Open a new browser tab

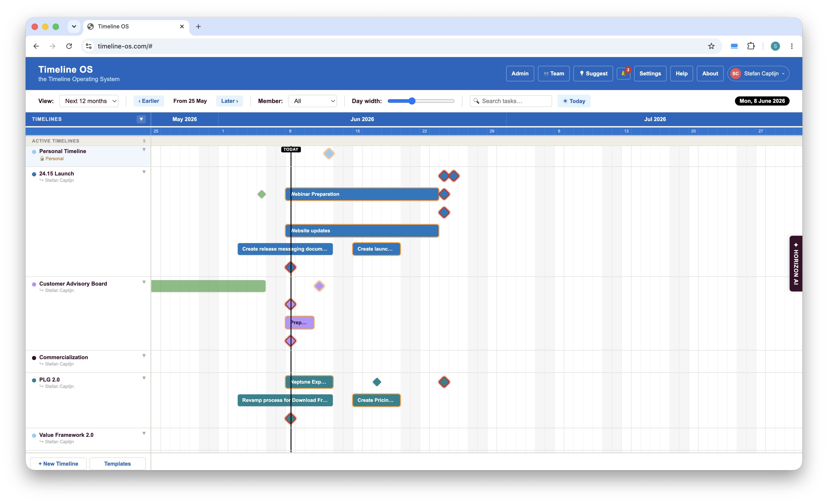click(x=198, y=27)
